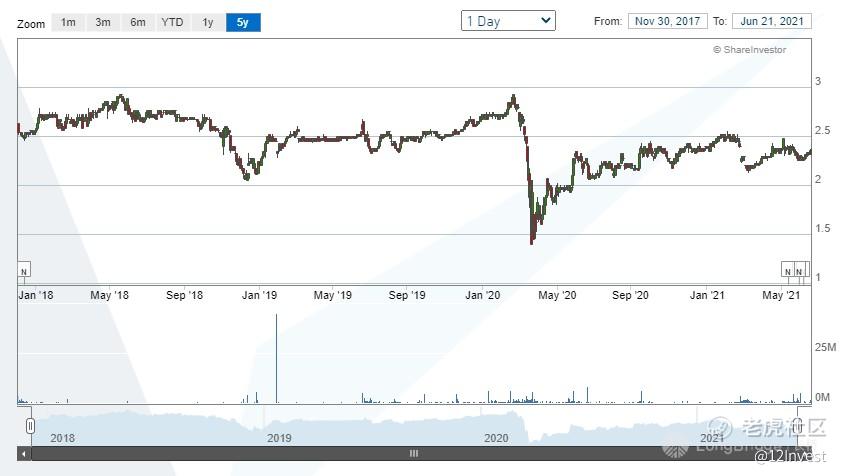Open the 1 Day interval dropdown
The width and height of the screenshot is (842, 476).
[x=508, y=21]
